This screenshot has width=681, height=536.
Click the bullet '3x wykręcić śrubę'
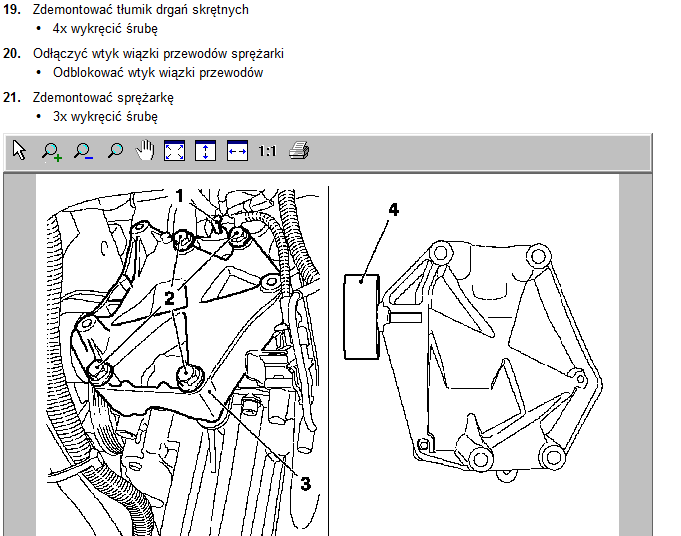105,117
